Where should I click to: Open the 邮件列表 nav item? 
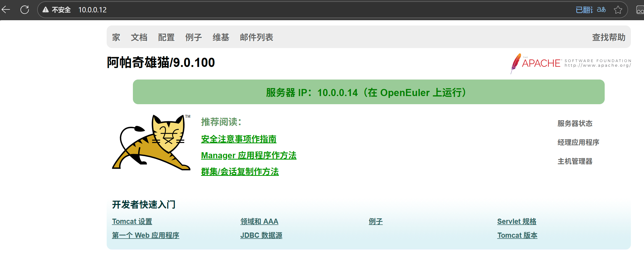256,37
